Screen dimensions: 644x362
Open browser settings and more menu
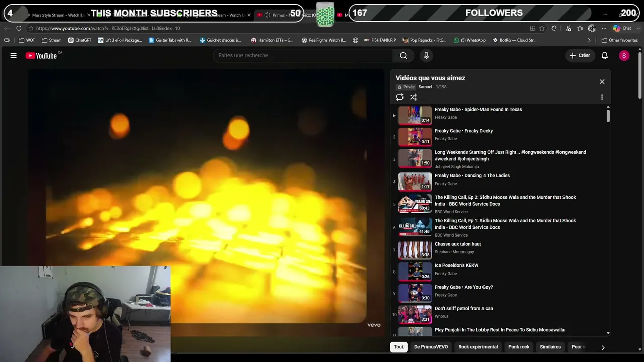click(x=603, y=28)
